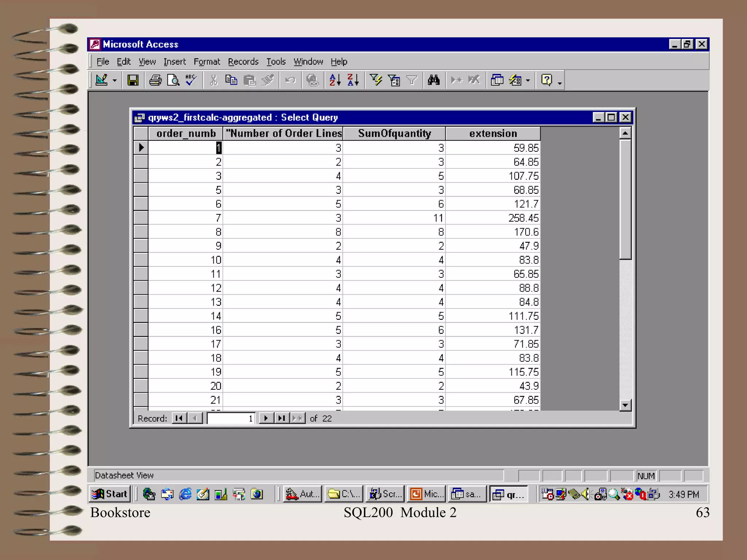Image resolution: width=747 pixels, height=560 pixels.
Task: Open the toolbar options arrow beside Help
Action: click(560, 83)
